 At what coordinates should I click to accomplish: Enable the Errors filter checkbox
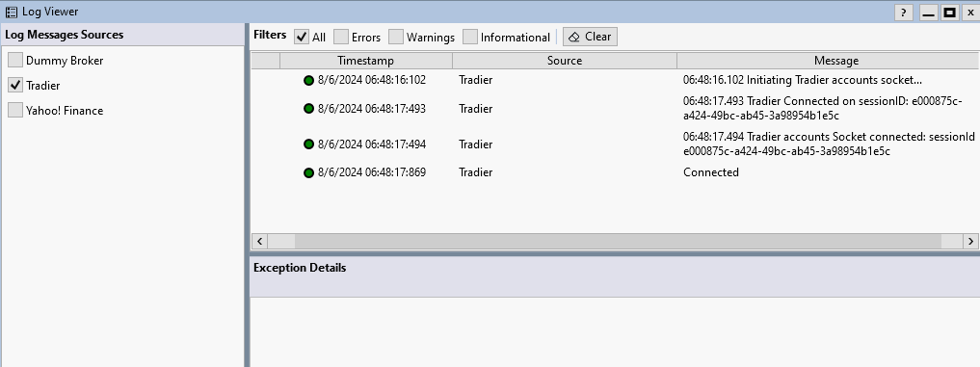[340, 37]
